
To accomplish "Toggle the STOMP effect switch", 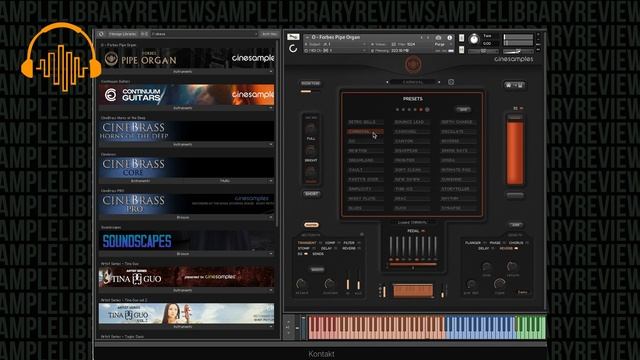I will pyautogui.click(x=314, y=248).
